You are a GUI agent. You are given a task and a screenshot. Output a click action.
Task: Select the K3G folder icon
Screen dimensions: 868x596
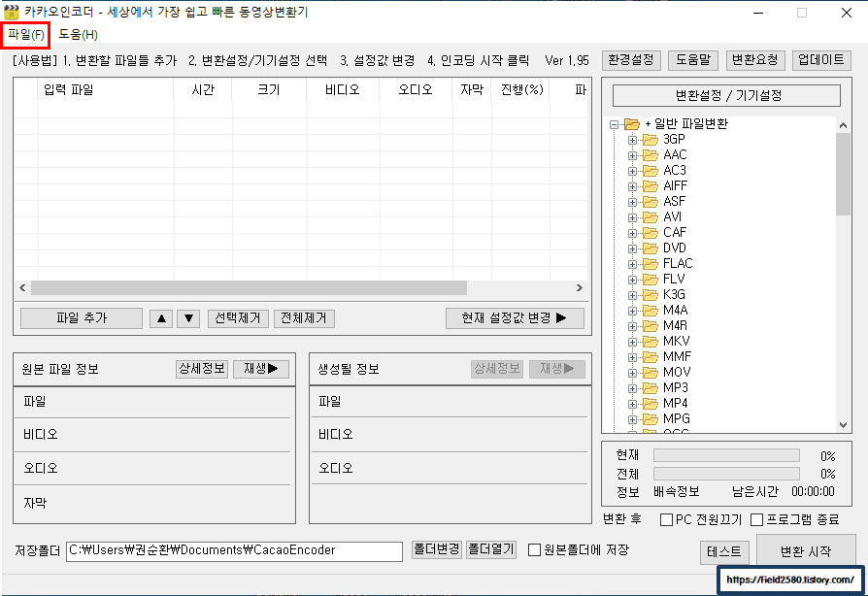point(650,295)
